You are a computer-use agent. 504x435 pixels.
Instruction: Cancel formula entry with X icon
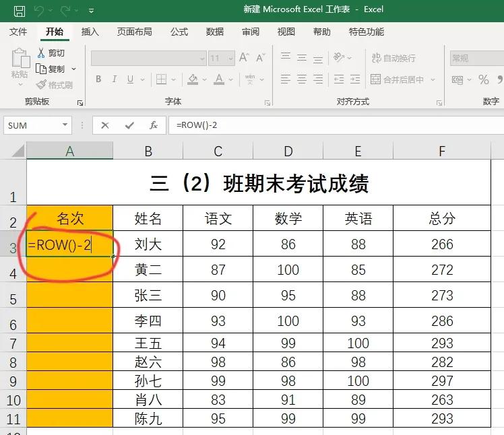point(105,125)
